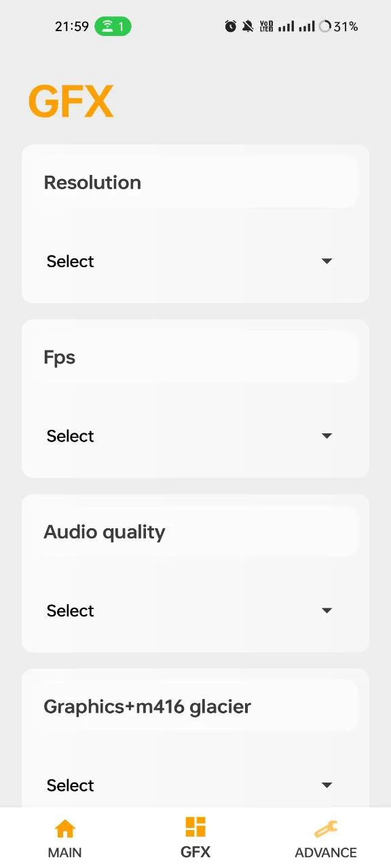Tap the muted notifications bell icon
Viewport: 391px width, 868px height.
248,26
